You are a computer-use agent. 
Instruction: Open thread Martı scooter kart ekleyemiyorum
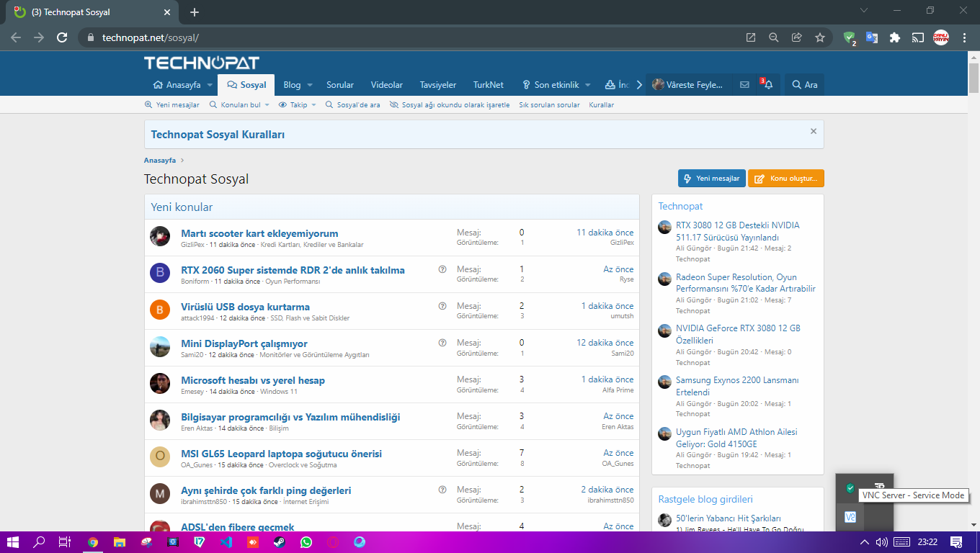(259, 233)
